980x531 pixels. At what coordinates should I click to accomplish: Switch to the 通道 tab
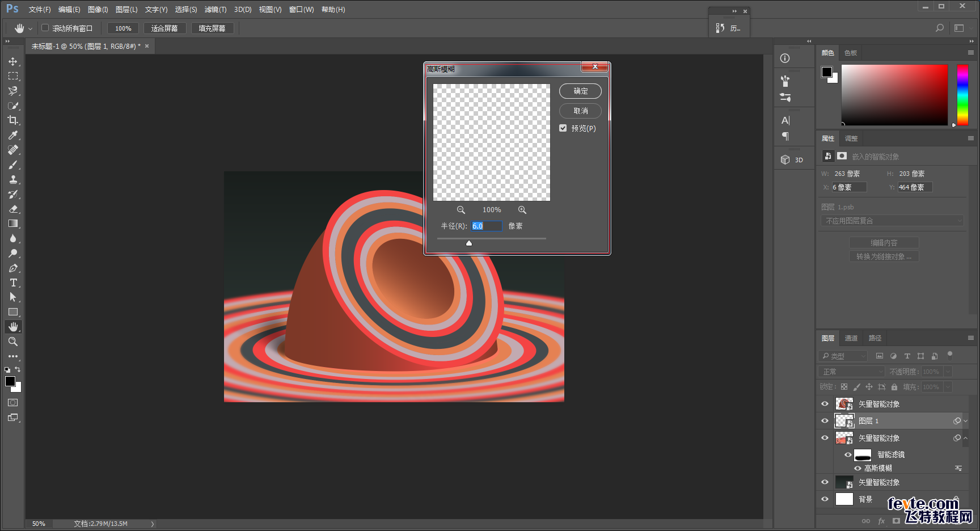(x=851, y=338)
